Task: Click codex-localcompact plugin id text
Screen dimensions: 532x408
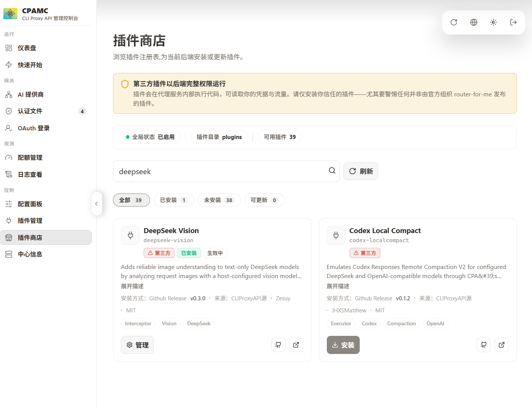Action: [x=379, y=240]
